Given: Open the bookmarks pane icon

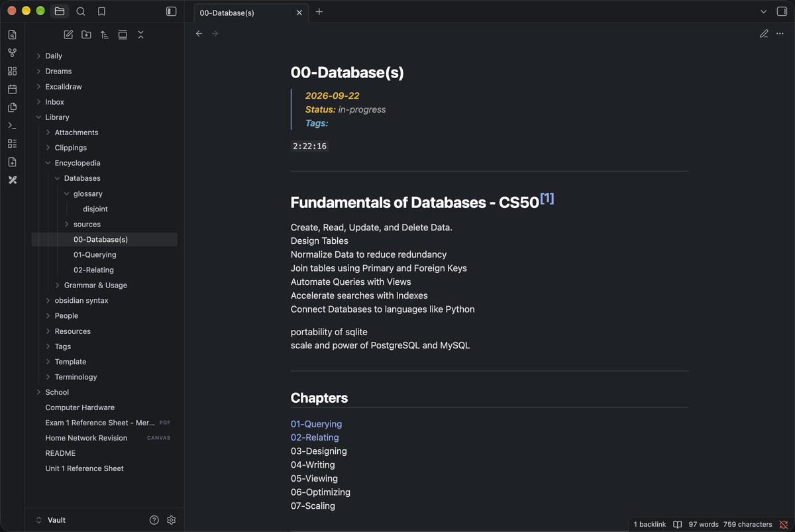Looking at the screenshot, I should (x=101, y=11).
